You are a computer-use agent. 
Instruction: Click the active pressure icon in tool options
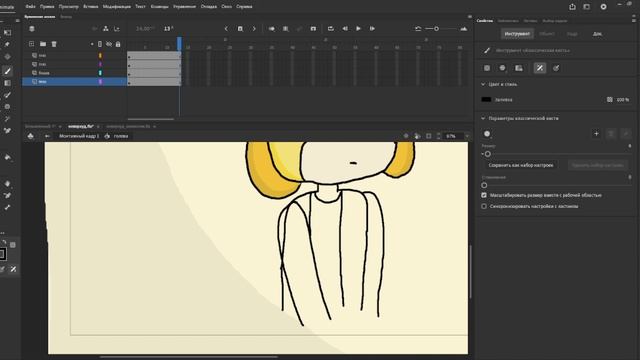pos(540,68)
